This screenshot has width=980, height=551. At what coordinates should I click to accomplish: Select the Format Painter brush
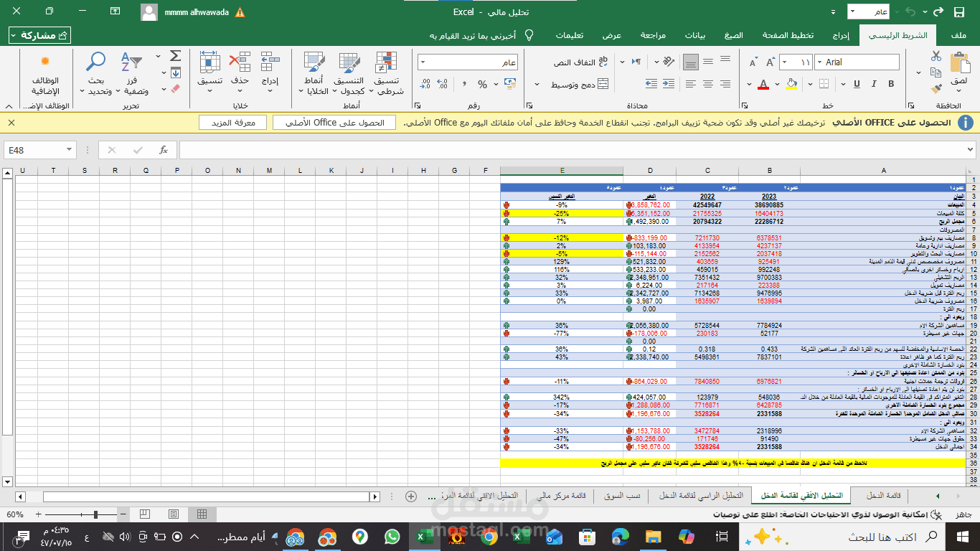[x=936, y=90]
